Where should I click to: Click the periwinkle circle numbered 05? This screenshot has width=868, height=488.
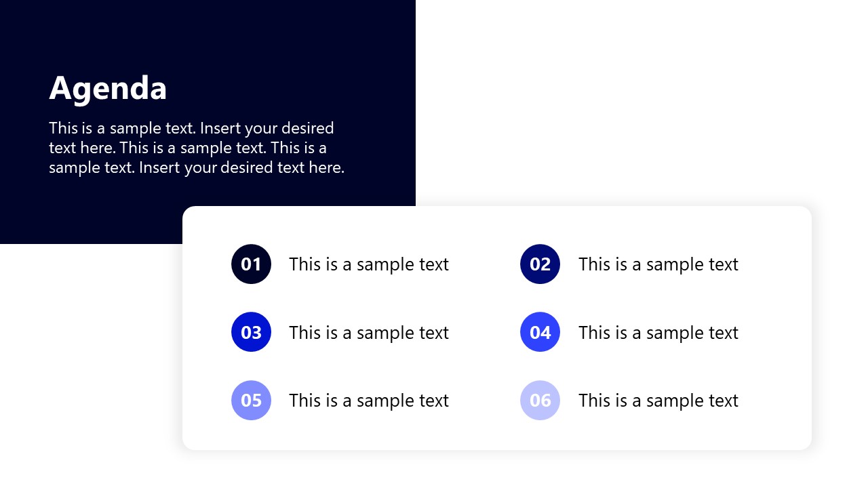tap(251, 401)
